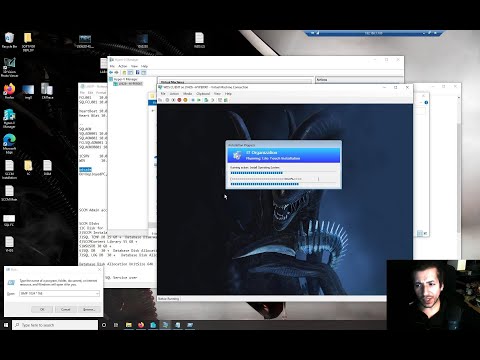This screenshot has height=360, width=480.
Task: Open Action menu in Hyper-V Manager window
Action: (x=123, y=66)
